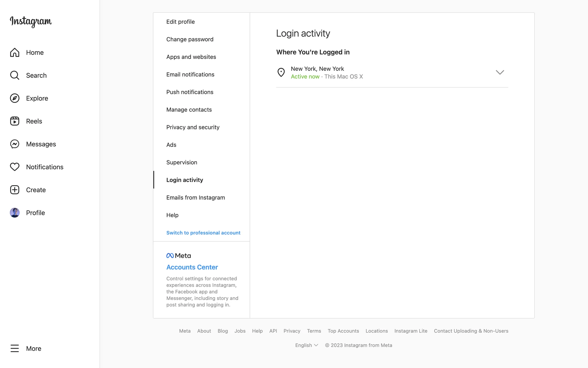Open Privacy and security settings
The height and width of the screenshot is (368, 588).
click(193, 127)
